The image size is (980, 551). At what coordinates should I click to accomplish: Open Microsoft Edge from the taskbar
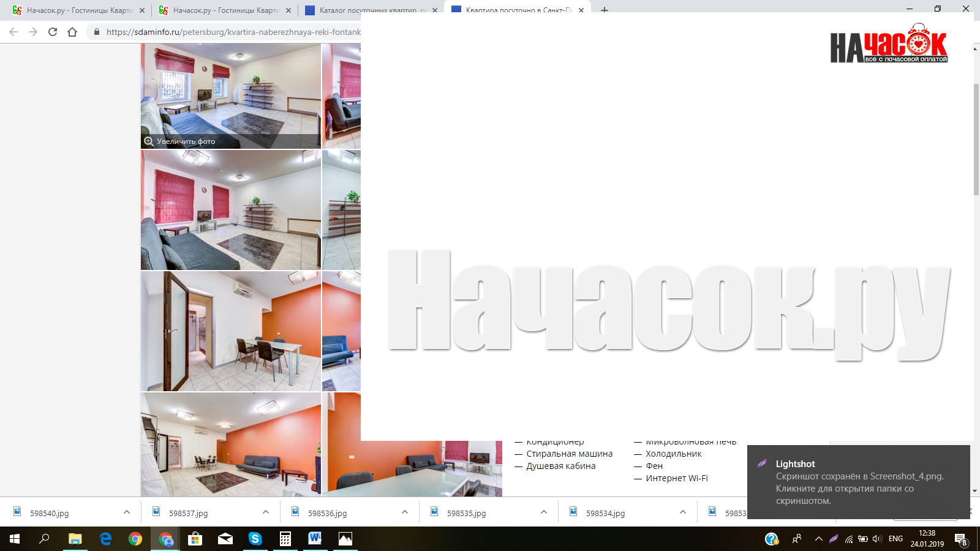pos(105,539)
